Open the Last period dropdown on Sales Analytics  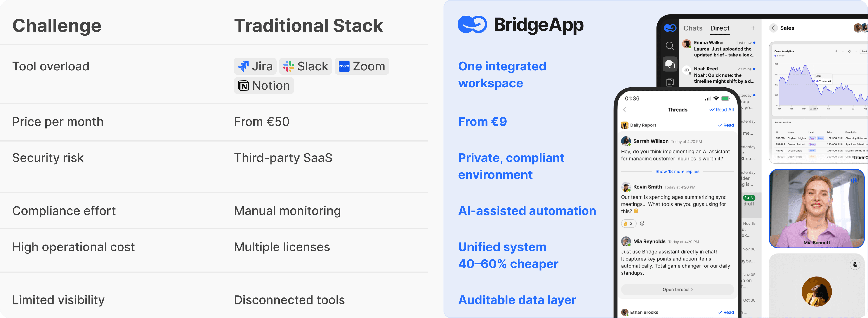point(864,51)
